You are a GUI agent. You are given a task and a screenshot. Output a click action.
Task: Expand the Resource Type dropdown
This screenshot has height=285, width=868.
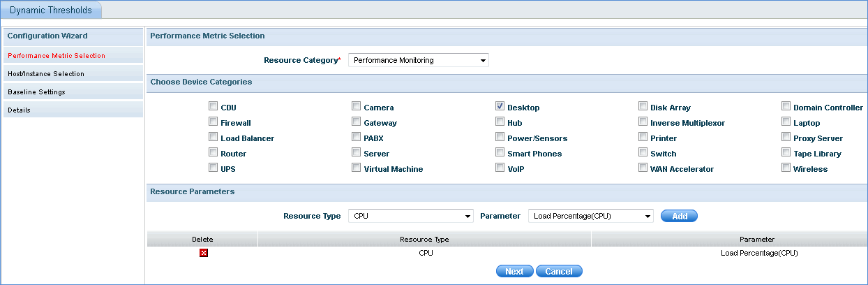click(x=410, y=216)
